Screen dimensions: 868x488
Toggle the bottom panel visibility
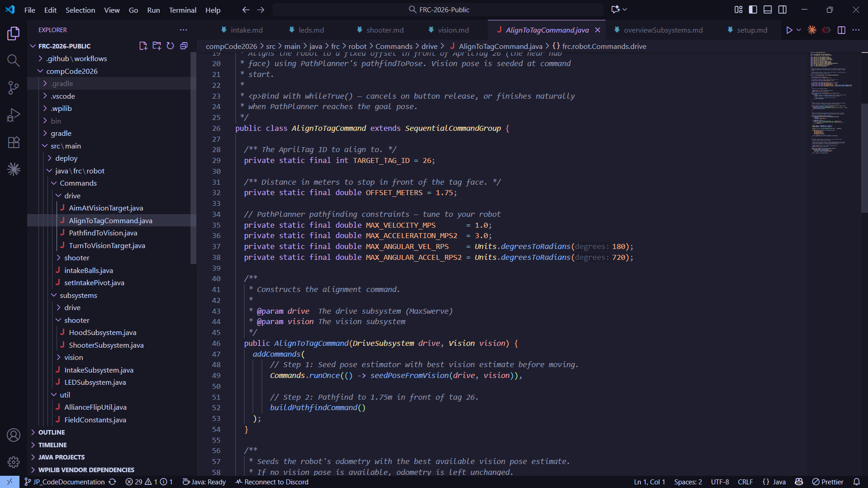coord(768,10)
